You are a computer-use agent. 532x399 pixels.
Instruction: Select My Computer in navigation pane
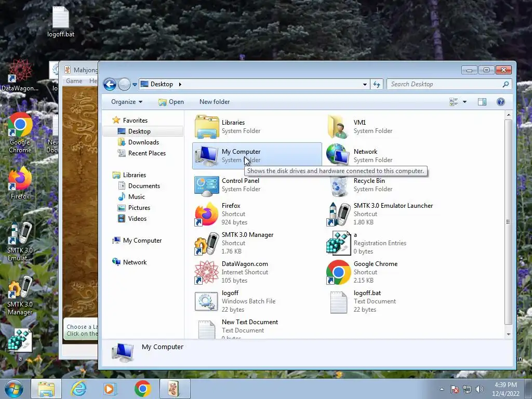(142, 240)
